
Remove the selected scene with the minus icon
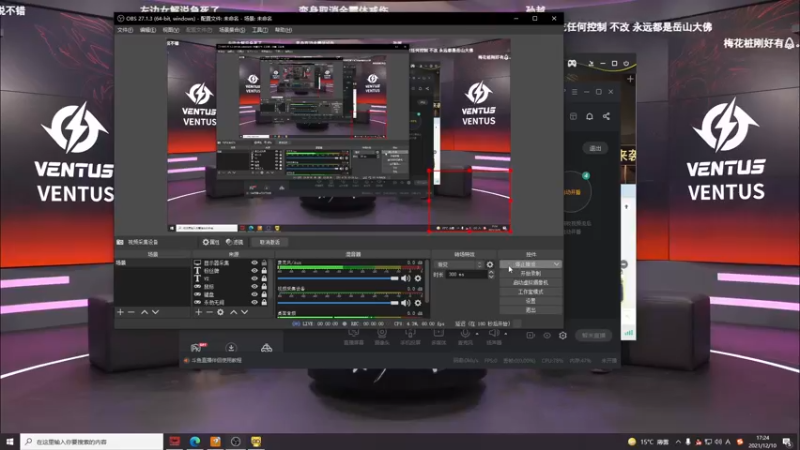131,312
